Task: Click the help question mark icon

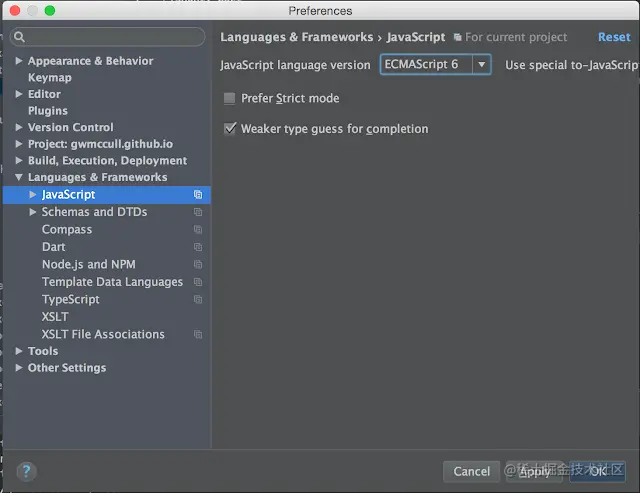Action: 27,472
